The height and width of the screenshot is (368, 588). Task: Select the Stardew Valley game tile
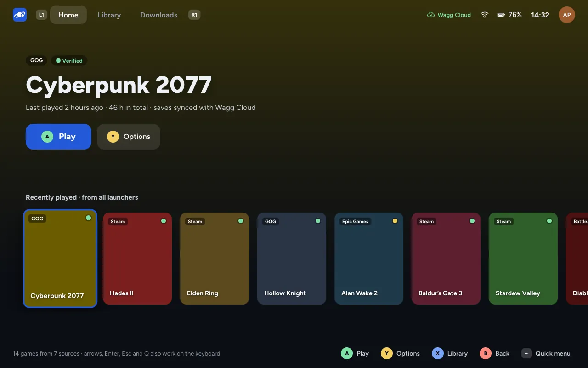click(523, 259)
